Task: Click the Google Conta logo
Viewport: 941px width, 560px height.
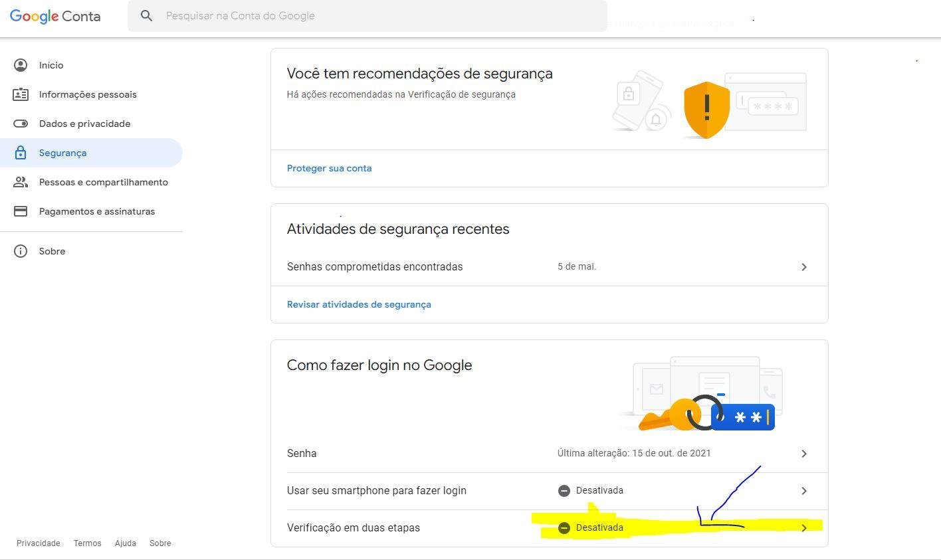Action: pos(55,16)
